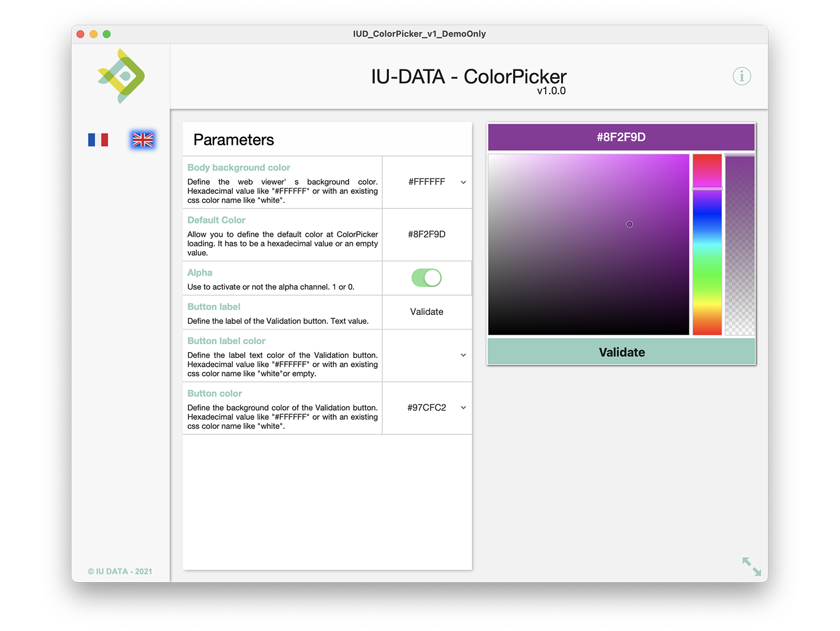Edit the Button label Validate field
This screenshot has height=631, width=840.
[x=427, y=312]
